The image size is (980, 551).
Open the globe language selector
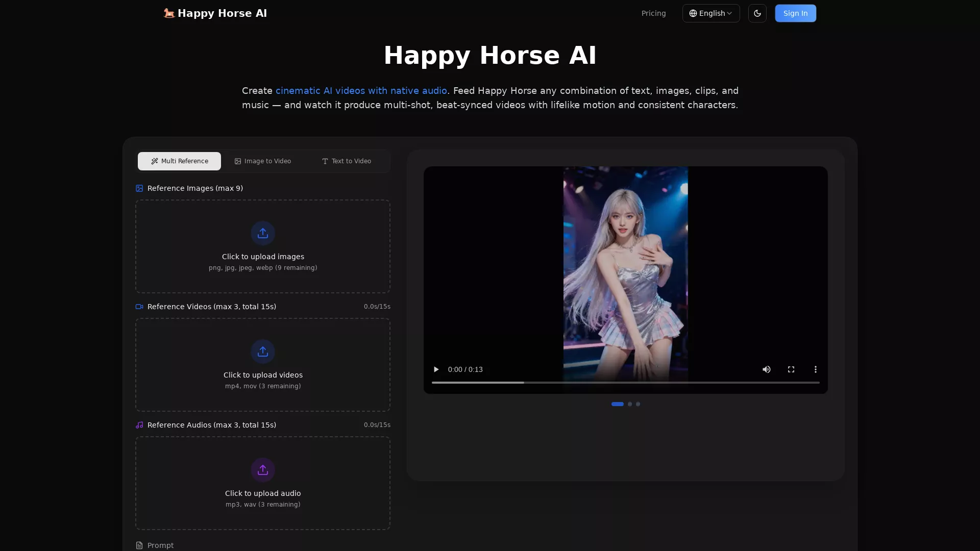[x=693, y=13]
